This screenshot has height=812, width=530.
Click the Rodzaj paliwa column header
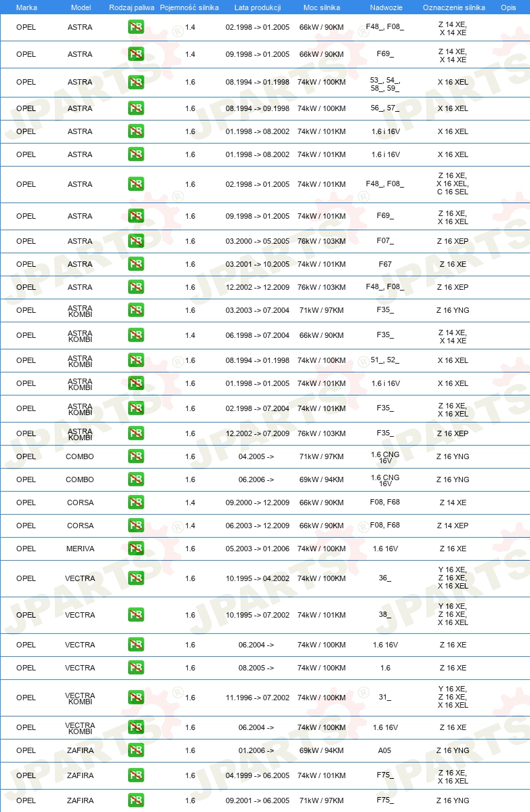point(131,7)
